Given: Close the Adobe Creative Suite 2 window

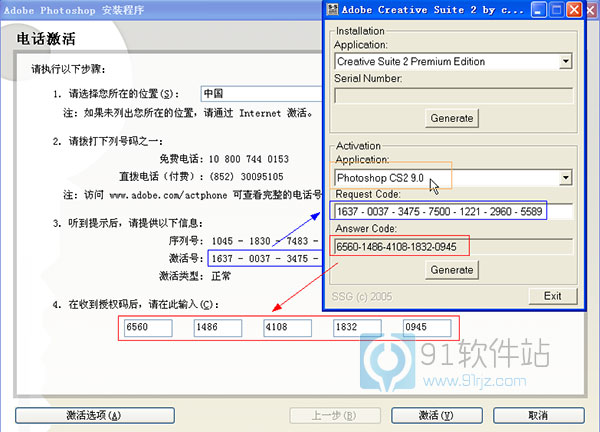Looking at the screenshot, I should [575, 12].
